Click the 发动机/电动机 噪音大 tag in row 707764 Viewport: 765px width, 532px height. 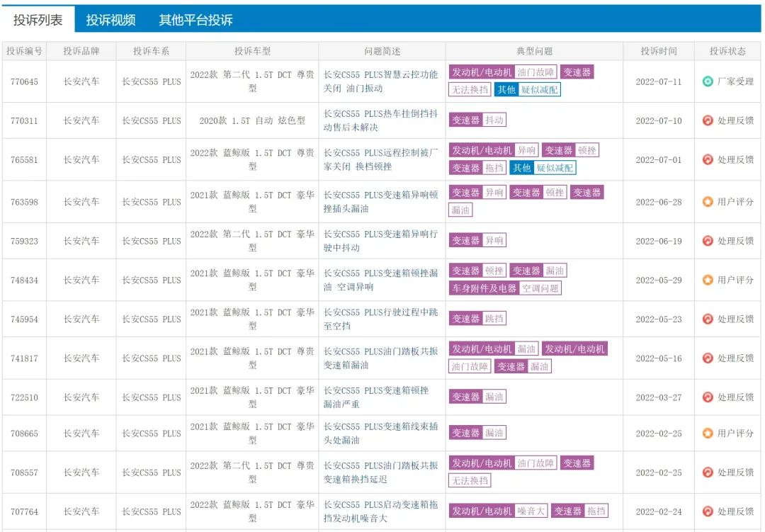pyautogui.click(x=499, y=511)
